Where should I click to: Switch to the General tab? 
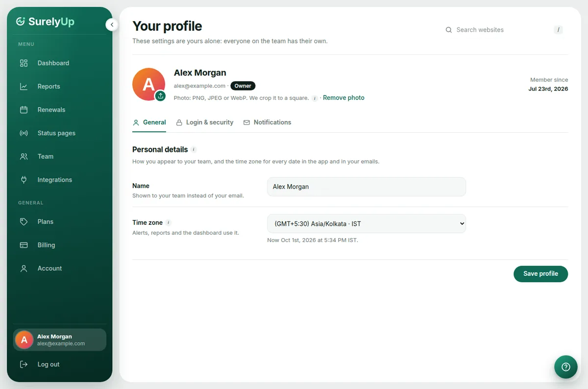(x=149, y=122)
